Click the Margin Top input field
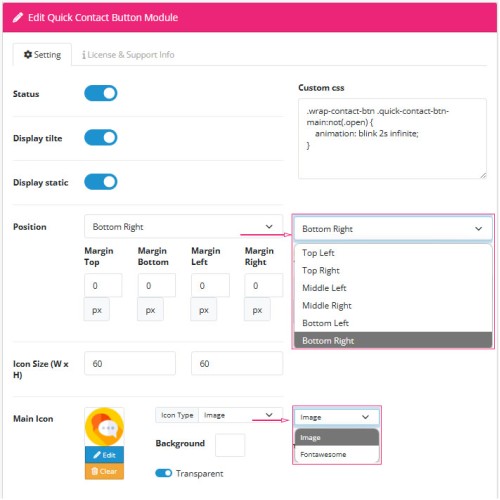Screen dimensions: 500x500 point(103,285)
